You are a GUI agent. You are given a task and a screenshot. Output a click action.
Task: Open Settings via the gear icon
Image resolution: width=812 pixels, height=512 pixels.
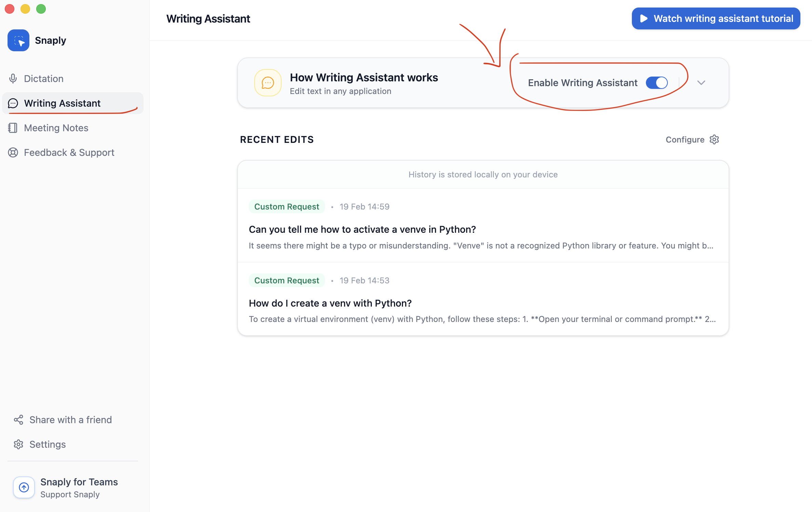18,444
